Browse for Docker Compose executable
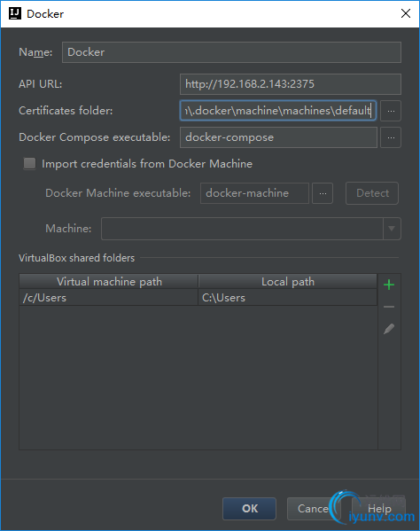The image size is (420, 531). tap(391, 137)
